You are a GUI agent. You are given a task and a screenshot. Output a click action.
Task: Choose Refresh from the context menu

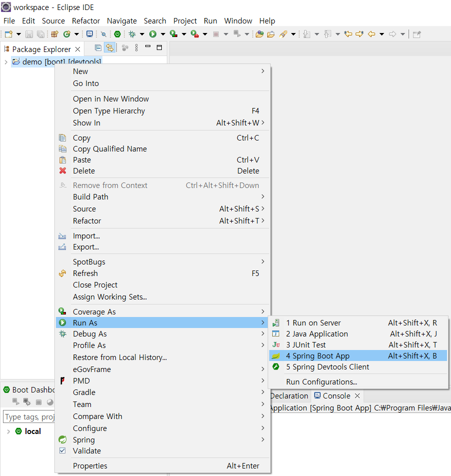click(x=162, y=273)
